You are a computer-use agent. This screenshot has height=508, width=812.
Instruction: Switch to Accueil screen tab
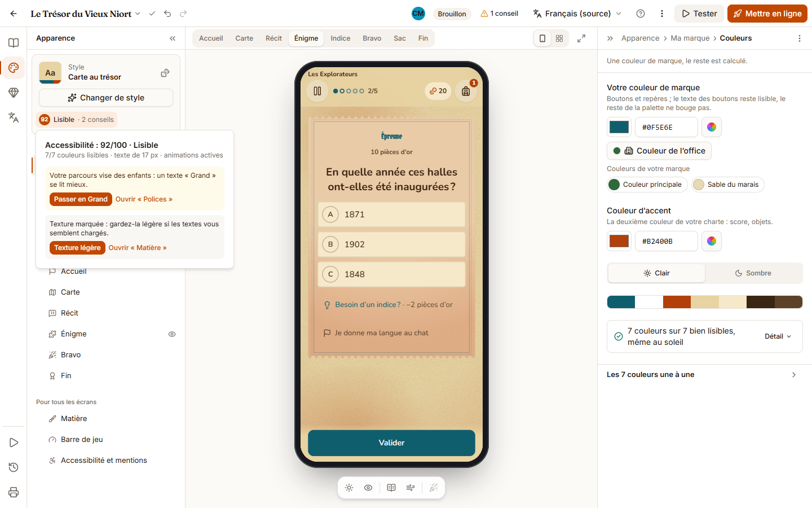(211, 38)
